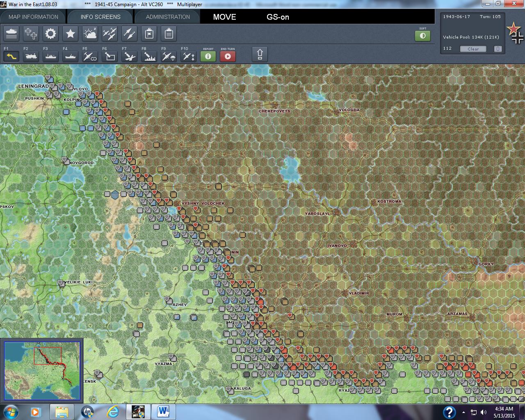
Task: Click the speaker volume tray icon
Action: pyautogui.click(x=484, y=412)
